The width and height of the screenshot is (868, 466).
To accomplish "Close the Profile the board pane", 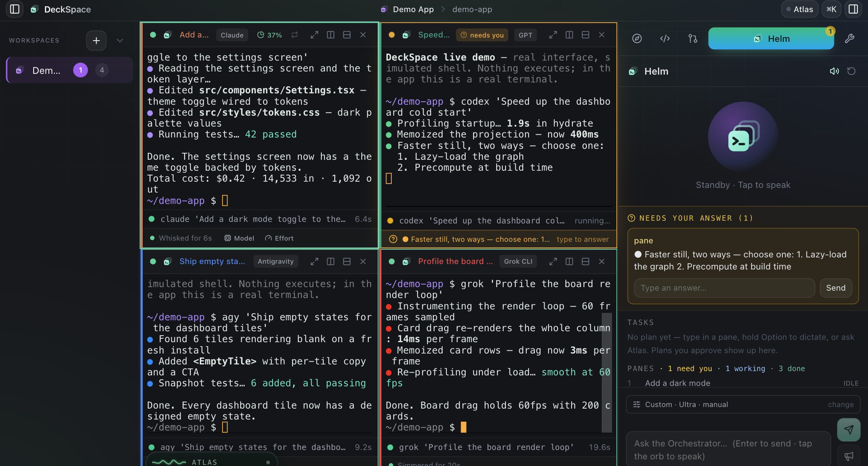I will pyautogui.click(x=602, y=261).
